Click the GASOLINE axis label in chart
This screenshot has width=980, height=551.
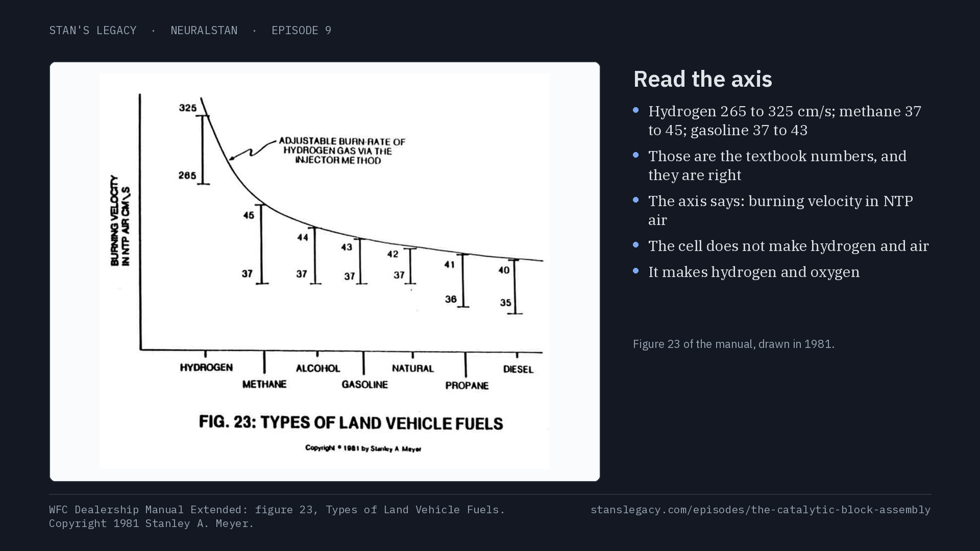[365, 385]
